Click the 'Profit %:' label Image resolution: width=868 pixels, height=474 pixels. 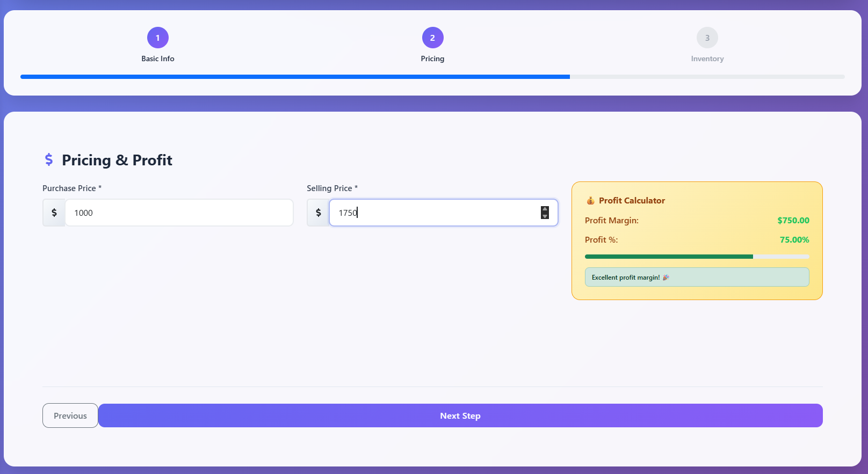602,240
